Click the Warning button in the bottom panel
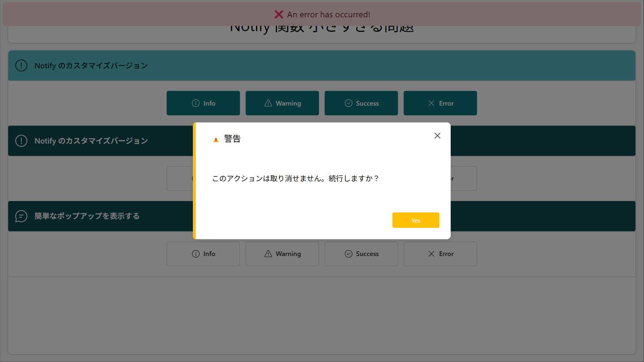644x362 pixels. pyautogui.click(x=282, y=254)
